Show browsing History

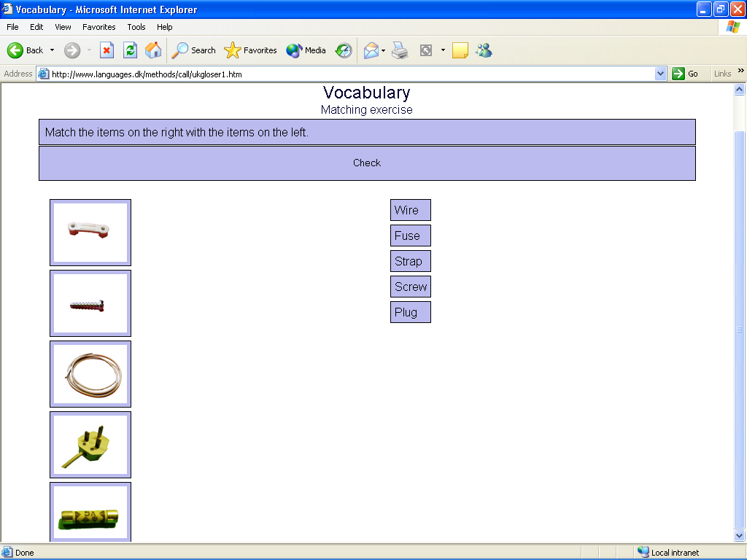pos(344,50)
